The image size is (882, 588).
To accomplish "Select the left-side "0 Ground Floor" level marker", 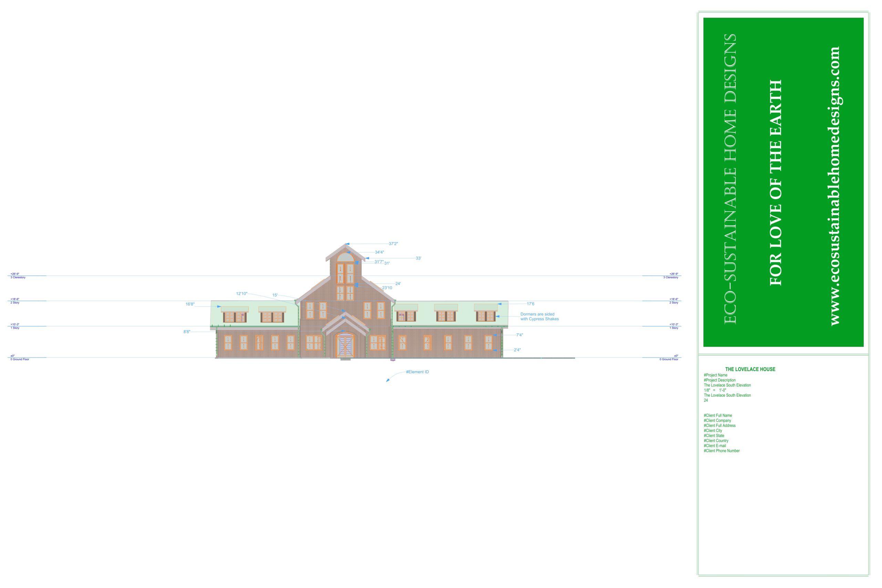I will [x=20, y=359].
